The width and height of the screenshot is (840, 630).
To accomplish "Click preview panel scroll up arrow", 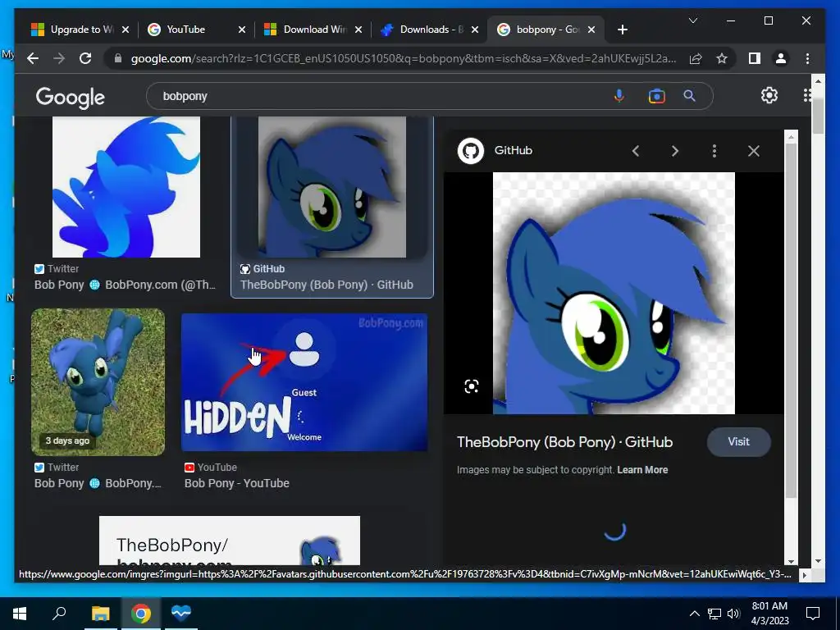I will pos(791,137).
